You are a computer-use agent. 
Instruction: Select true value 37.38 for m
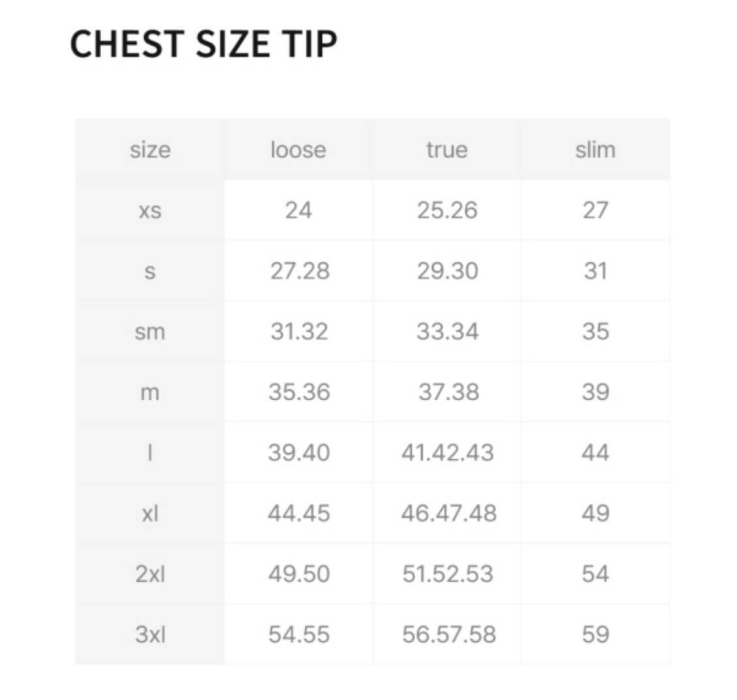(x=448, y=392)
